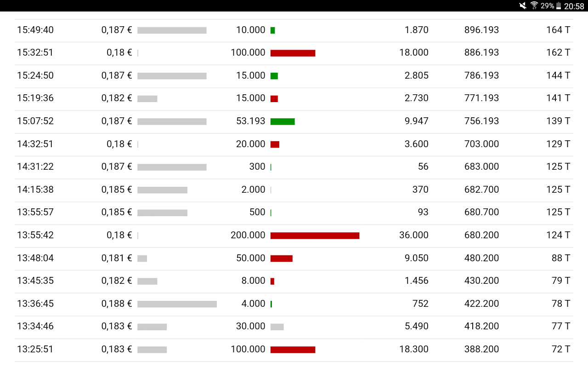Tap the gray 0,188 € price bar
The height and width of the screenshot is (368, 588).
click(x=177, y=304)
